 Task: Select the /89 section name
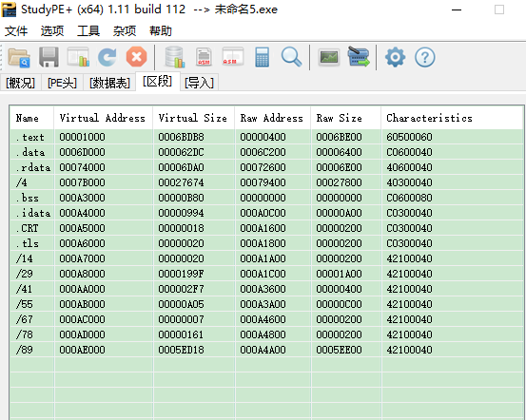[24, 350]
